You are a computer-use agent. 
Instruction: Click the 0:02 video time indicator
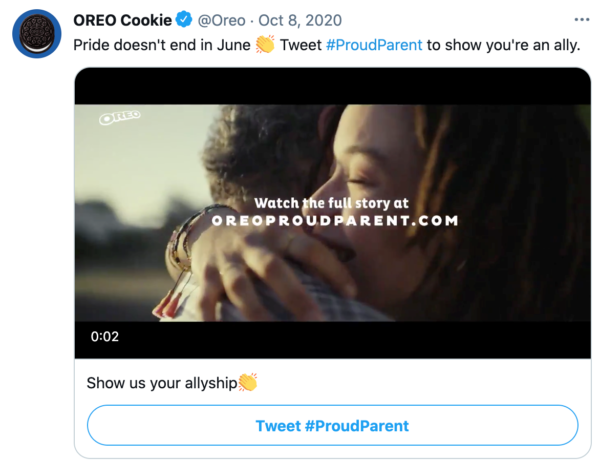point(104,336)
